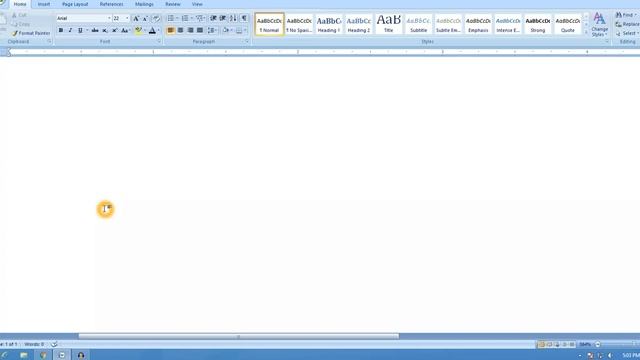Open the font name dropdown
This screenshot has width=640, height=360.
[x=109, y=18]
